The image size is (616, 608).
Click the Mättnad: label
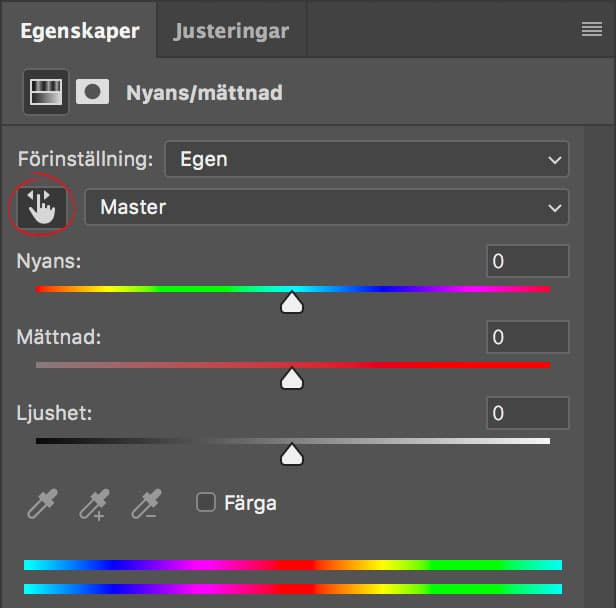pos(59,337)
